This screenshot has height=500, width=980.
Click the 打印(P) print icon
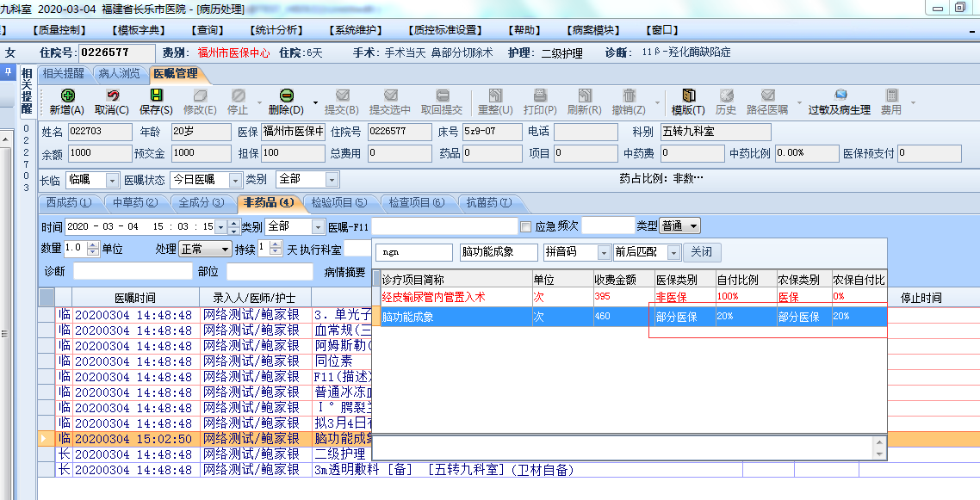pyautogui.click(x=541, y=96)
